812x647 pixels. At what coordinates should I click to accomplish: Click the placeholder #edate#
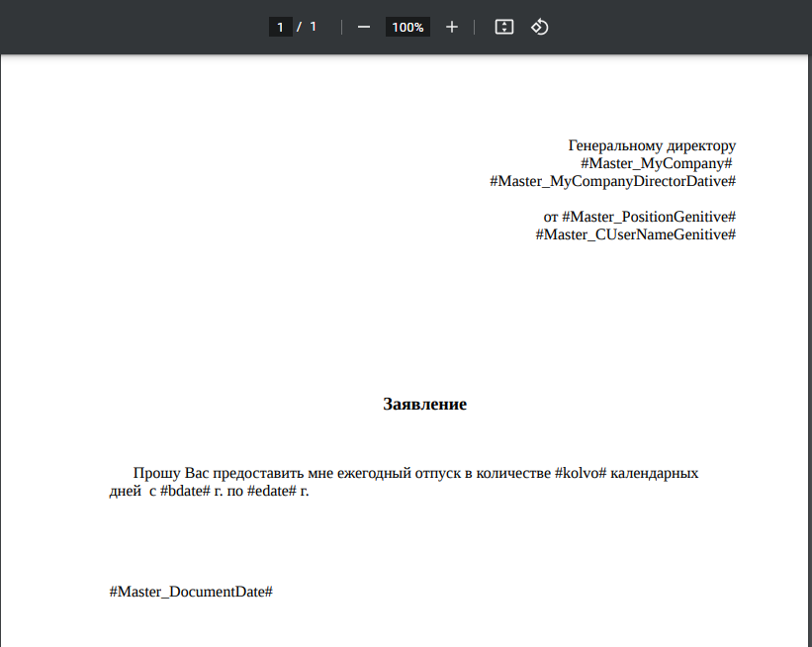271,491
